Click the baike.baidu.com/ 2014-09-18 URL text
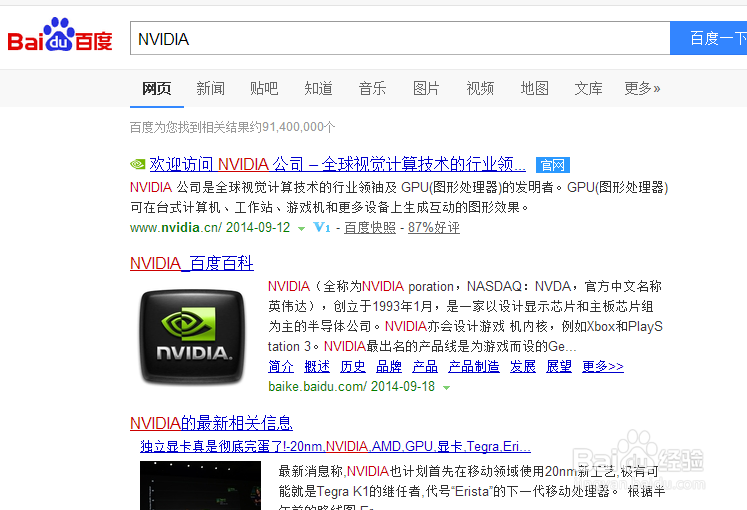This screenshot has height=510, width=747. 352,386
